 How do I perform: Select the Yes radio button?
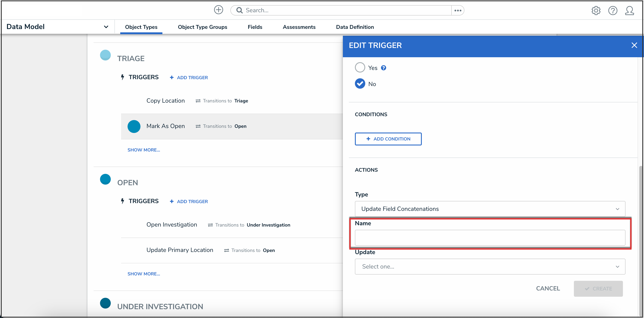(360, 68)
